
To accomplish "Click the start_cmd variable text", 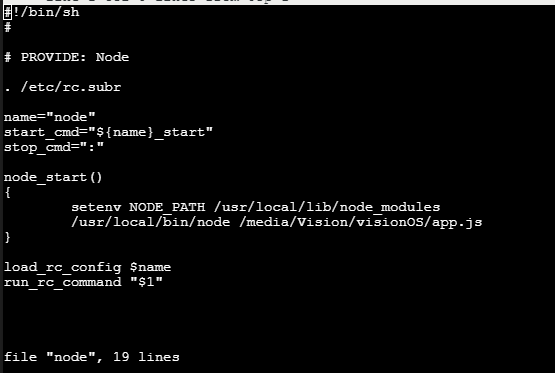I will coord(41,132).
